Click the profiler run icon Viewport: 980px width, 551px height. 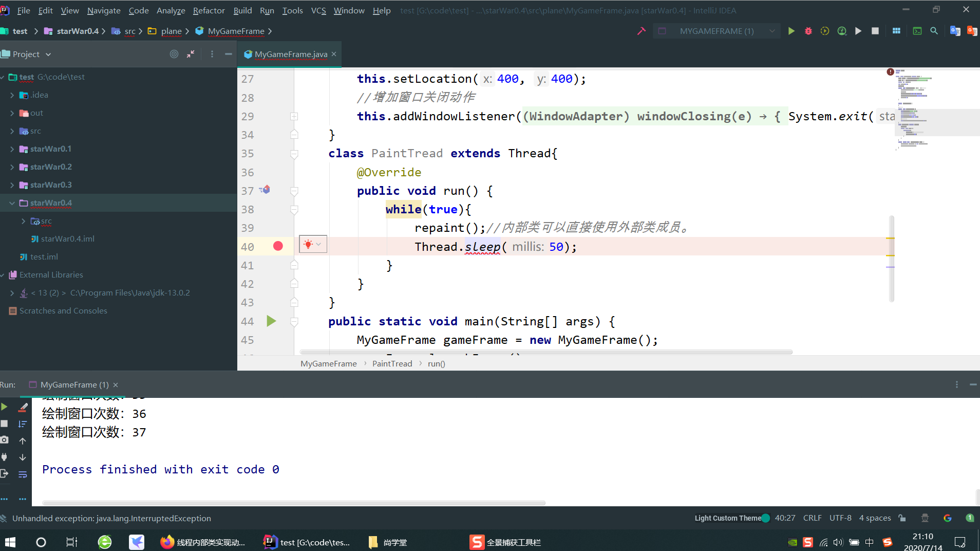(x=842, y=31)
